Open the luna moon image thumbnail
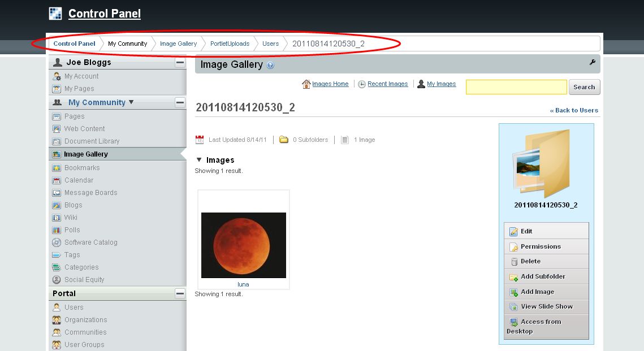The height and width of the screenshot is (351, 644). point(244,245)
